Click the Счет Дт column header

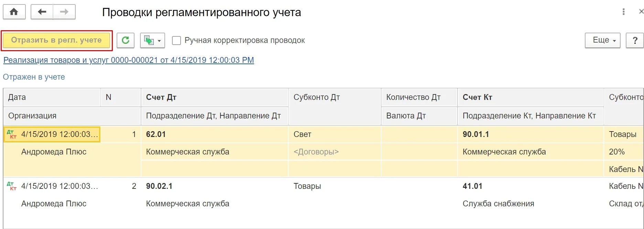(161, 97)
